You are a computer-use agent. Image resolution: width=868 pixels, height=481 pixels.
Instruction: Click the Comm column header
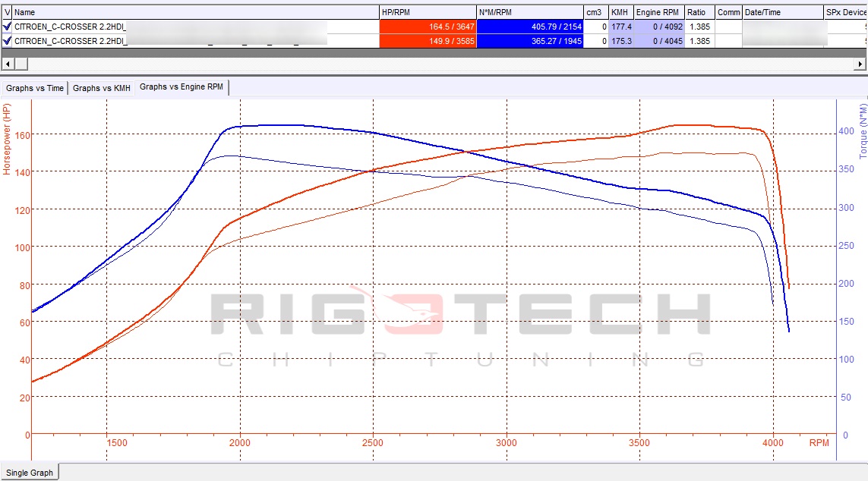coord(728,12)
